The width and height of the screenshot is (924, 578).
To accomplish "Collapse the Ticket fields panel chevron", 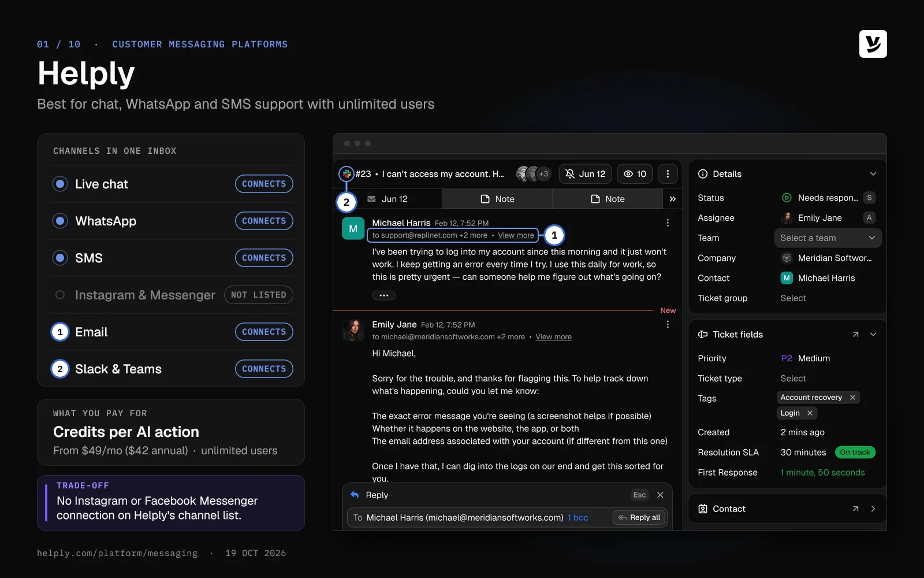I will click(873, 334).
